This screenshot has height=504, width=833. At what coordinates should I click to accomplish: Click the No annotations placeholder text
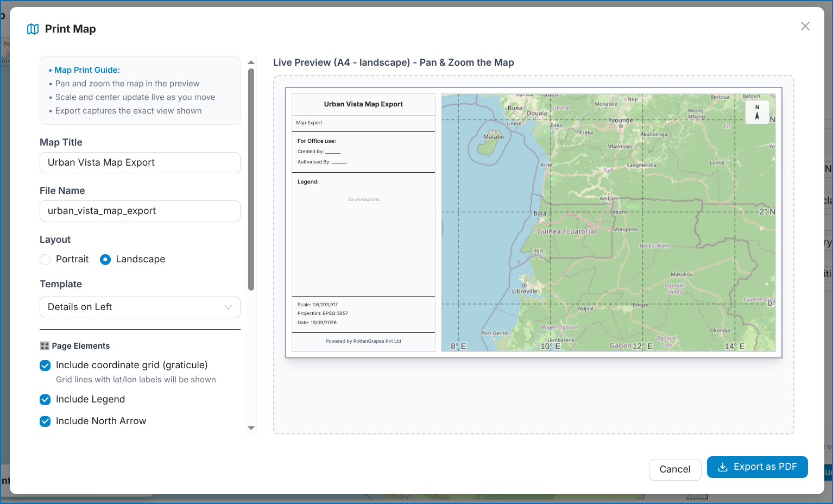(364, 199)
